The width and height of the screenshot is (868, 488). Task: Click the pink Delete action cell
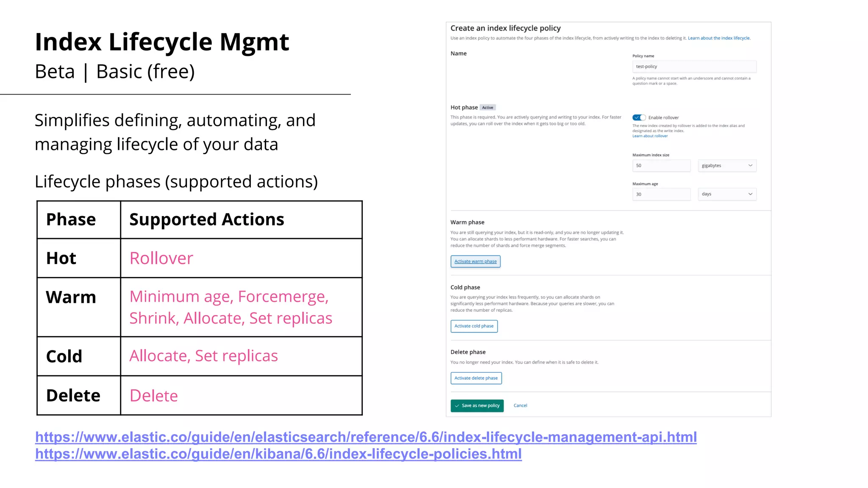click(241, 395)
